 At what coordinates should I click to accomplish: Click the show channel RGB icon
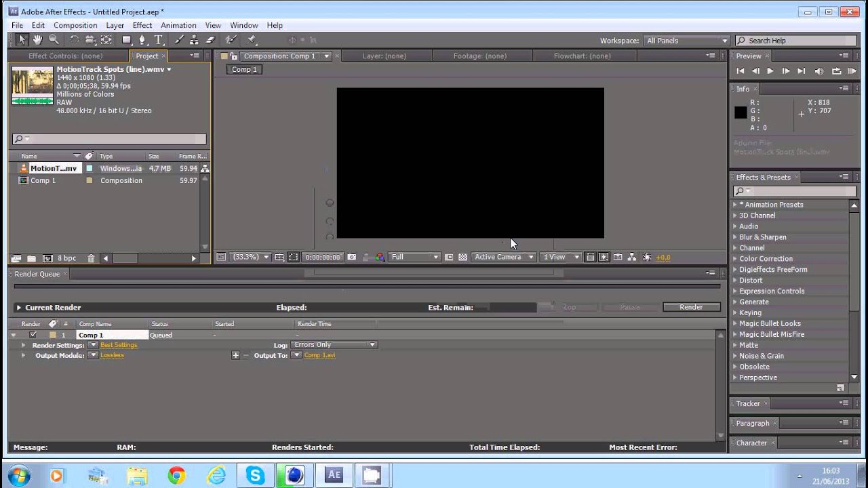[x=380, y=258]
